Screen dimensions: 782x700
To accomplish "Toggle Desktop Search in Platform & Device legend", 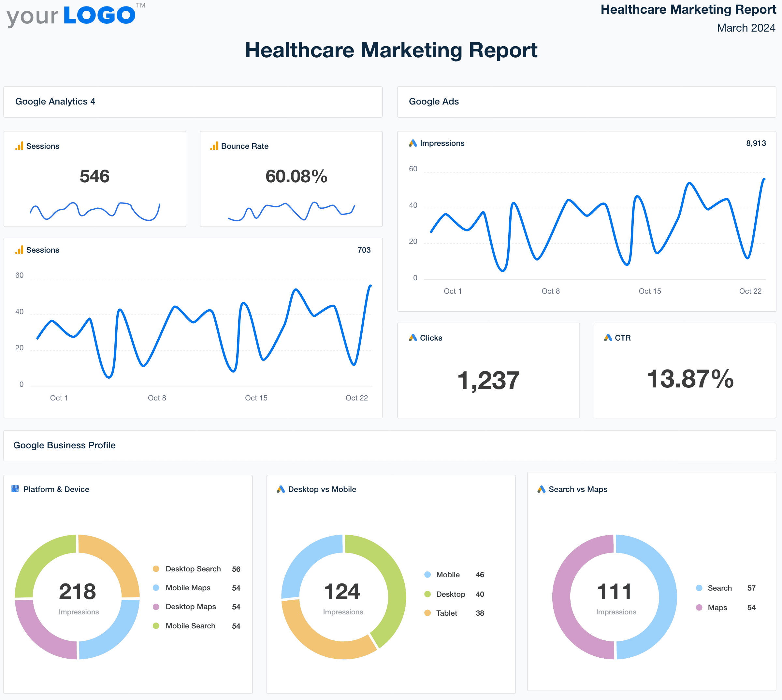I will point(193,568).
